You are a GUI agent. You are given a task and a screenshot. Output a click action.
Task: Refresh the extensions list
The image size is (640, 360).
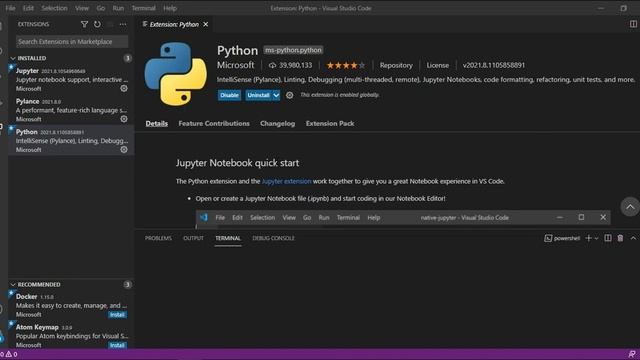tap(97, 24)
